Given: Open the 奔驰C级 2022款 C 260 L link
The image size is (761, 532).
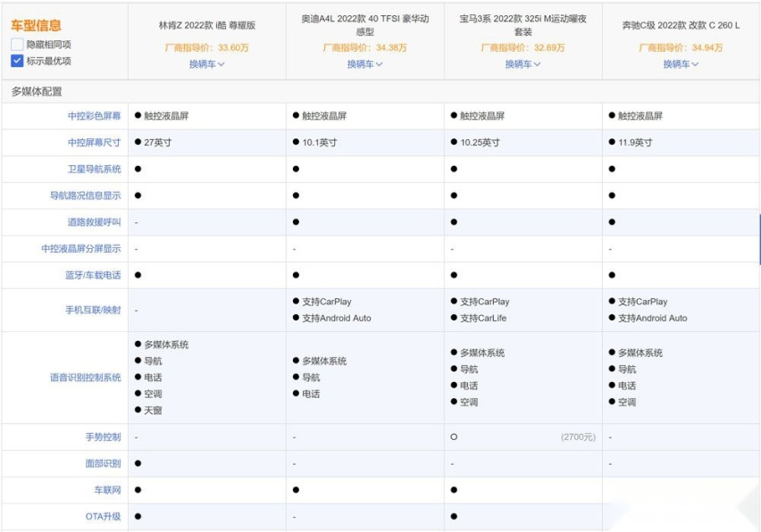Looking at the screenshot, I should pyautogui.click(x=681, y=25).
